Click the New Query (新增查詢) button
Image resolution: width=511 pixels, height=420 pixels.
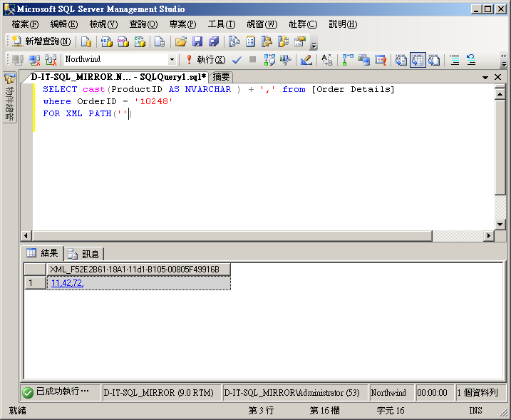pos(41,41)
